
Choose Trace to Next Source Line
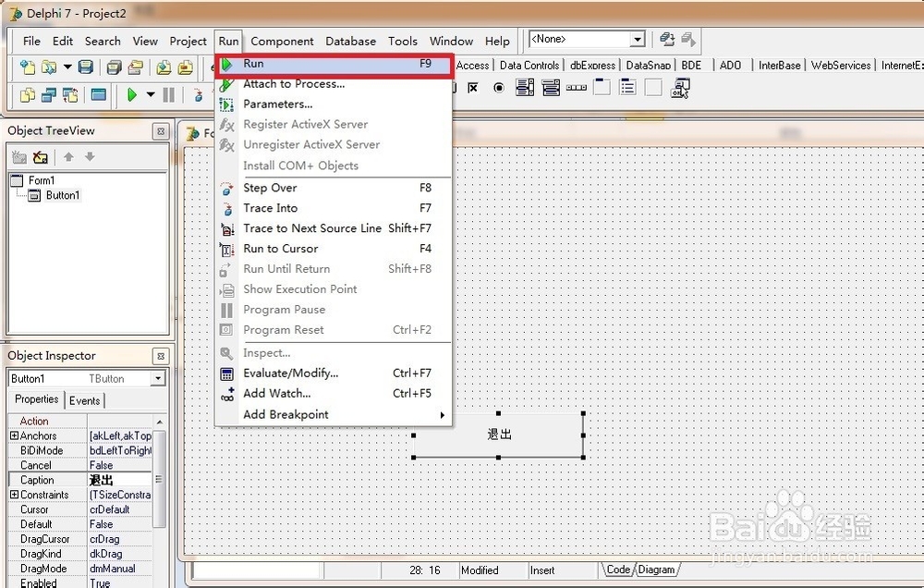point(334,228)
